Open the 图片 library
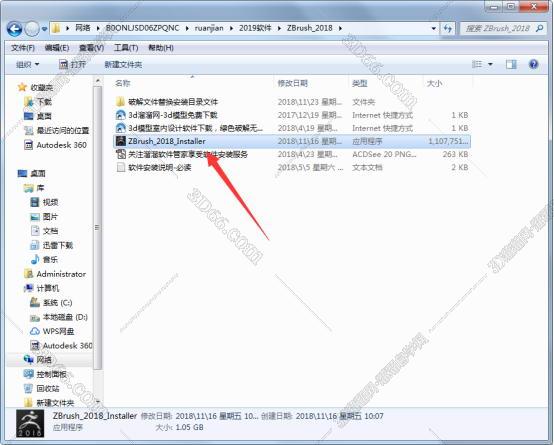Screen dimensions: 554x445 pyautogui.click(x=50, y=217)
